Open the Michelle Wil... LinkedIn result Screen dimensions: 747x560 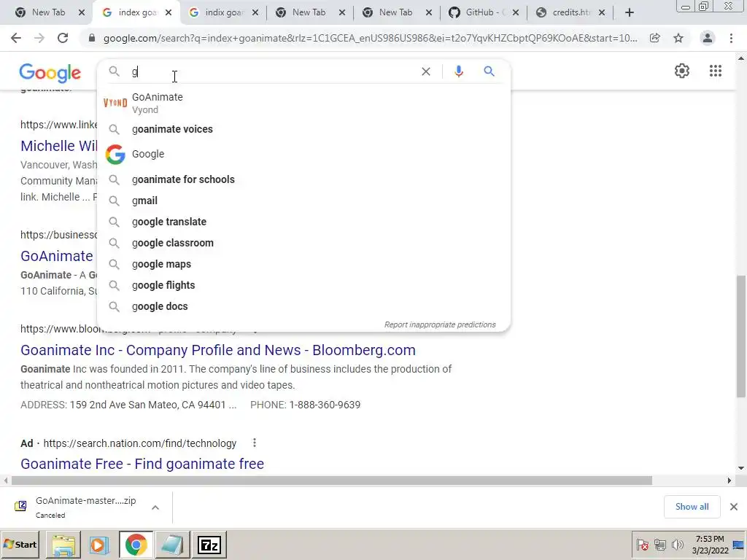pos(58,146)
